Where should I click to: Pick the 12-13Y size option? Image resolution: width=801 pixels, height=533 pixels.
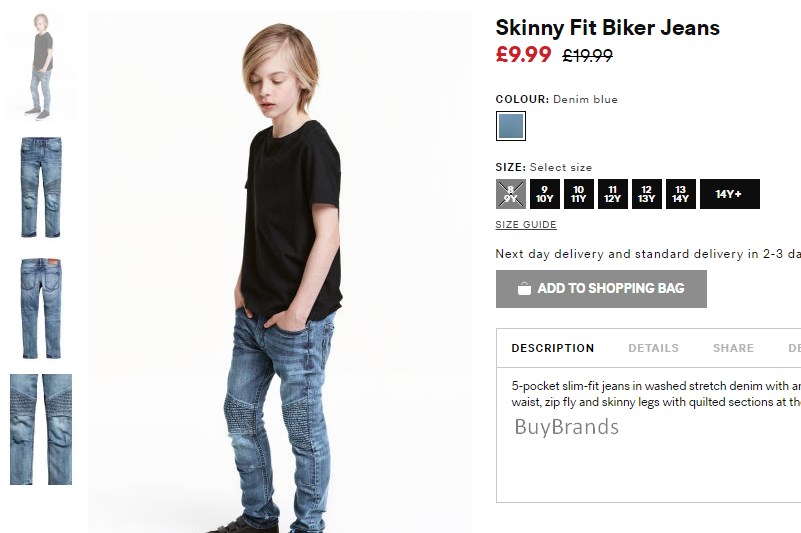(647, 194)
